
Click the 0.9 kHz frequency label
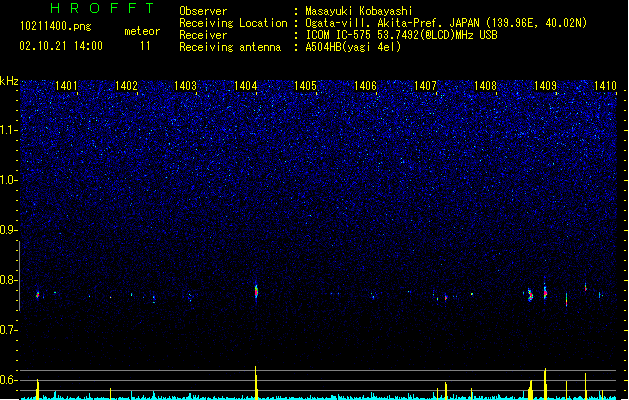(x=8, y=230)
